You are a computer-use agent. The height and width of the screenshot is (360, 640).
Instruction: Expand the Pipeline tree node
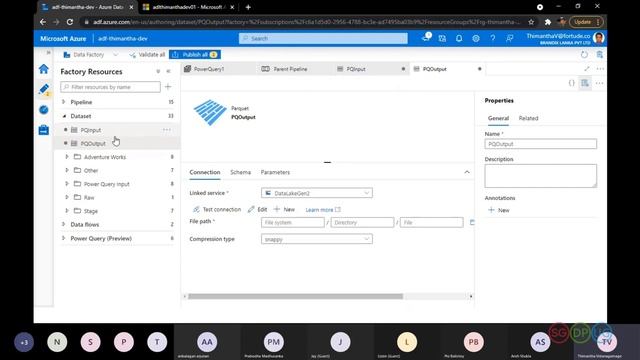point(63,102)
